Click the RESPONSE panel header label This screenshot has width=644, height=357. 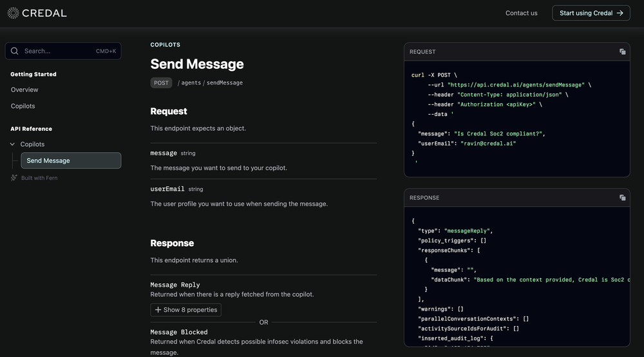point(424,198)
